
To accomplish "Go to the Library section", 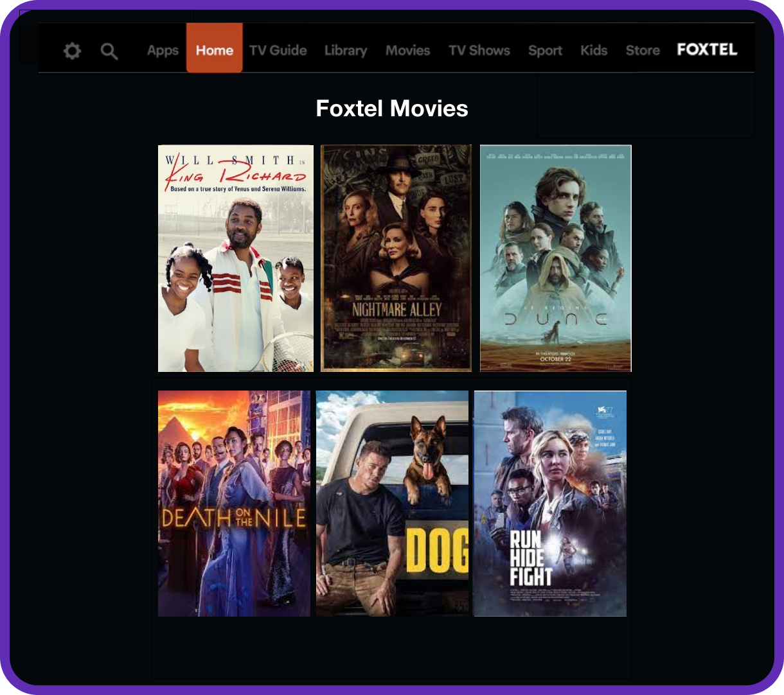I will [x=346, y=50].
